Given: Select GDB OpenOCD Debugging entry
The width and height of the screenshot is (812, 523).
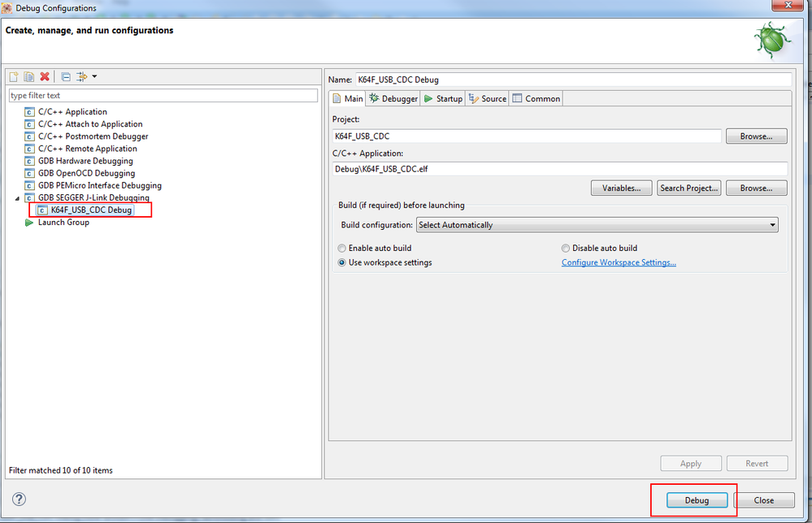Looking at the screenshot, I should point(86,173).
